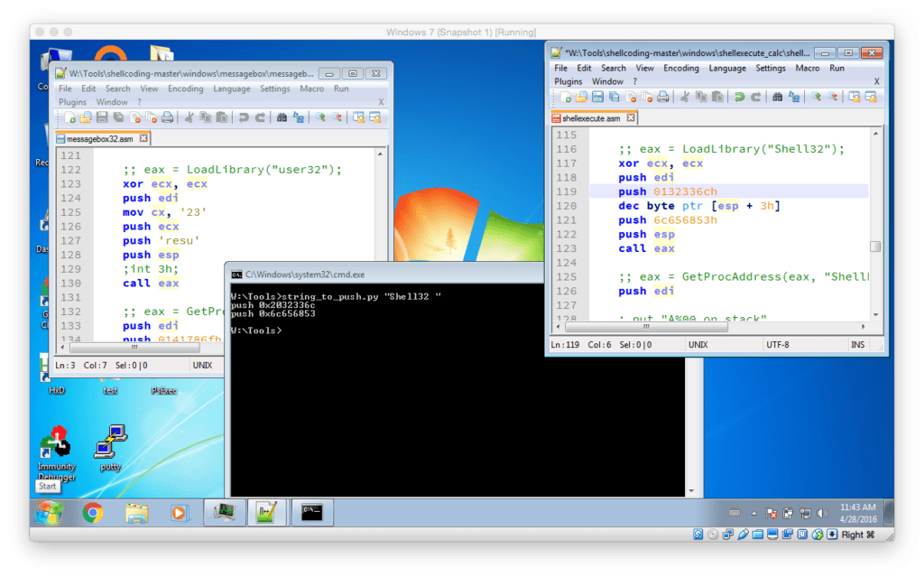Click Find binoculars icon in messagebox window

282,118
